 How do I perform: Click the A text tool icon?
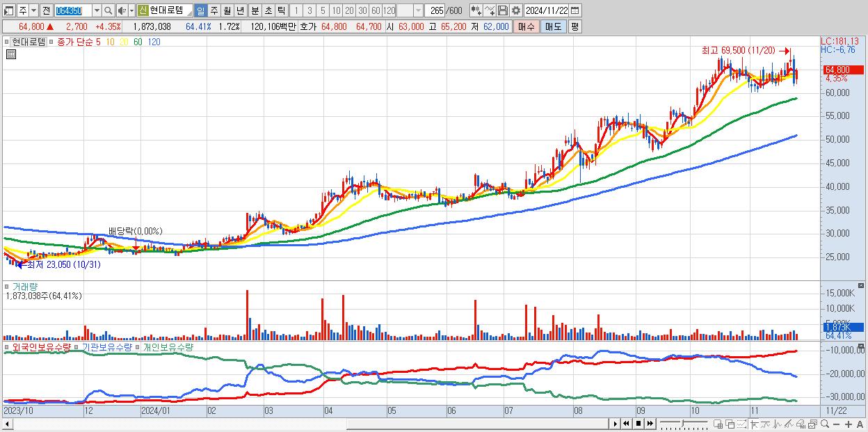[860, 424]
